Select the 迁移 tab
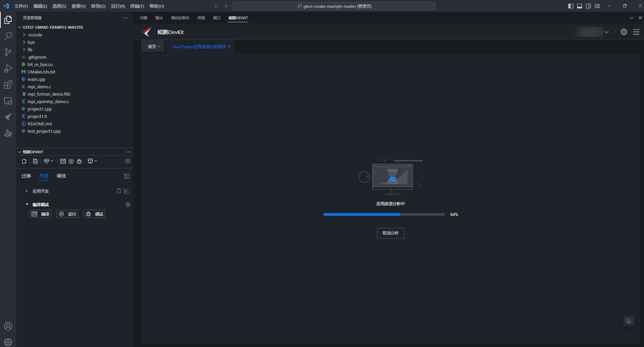Viewport: 644px width, 347px height. pyautogui.click(x=26, y=176)
